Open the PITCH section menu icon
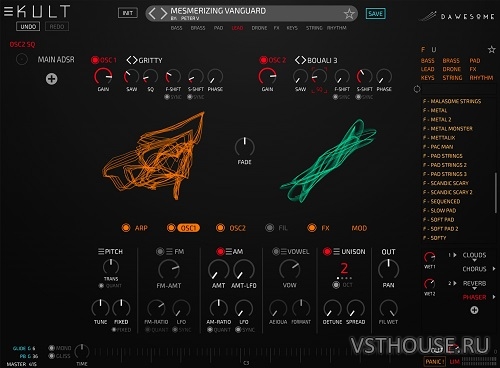 tap(101, 251)
